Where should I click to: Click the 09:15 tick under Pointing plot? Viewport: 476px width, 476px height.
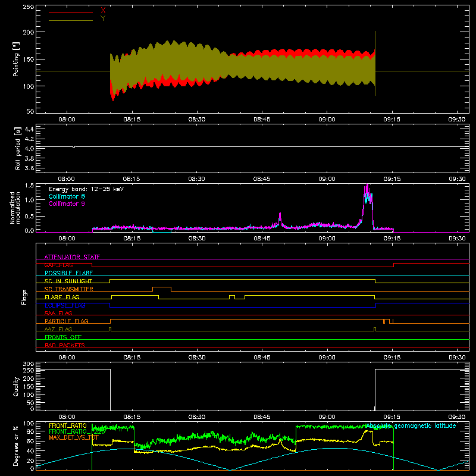pos(392,120)
